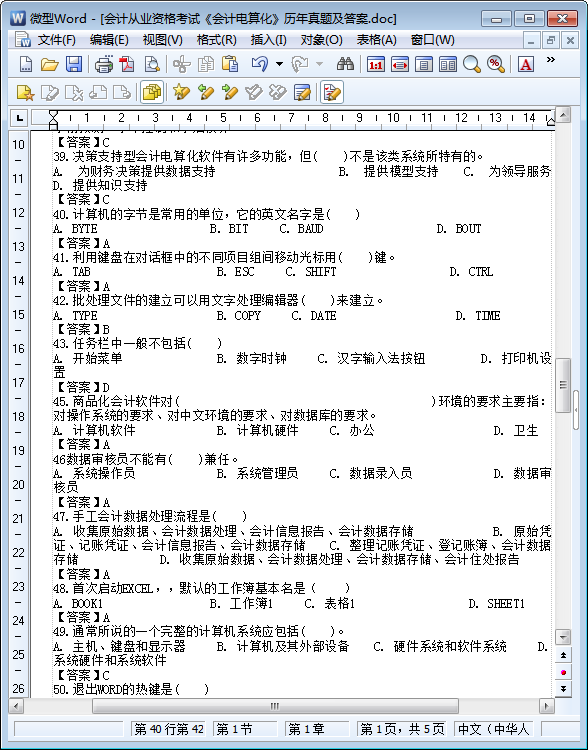This screenshot has width=588, height=750.
Task: Click the reject change X pencil icon
Action: pos(277,92)
